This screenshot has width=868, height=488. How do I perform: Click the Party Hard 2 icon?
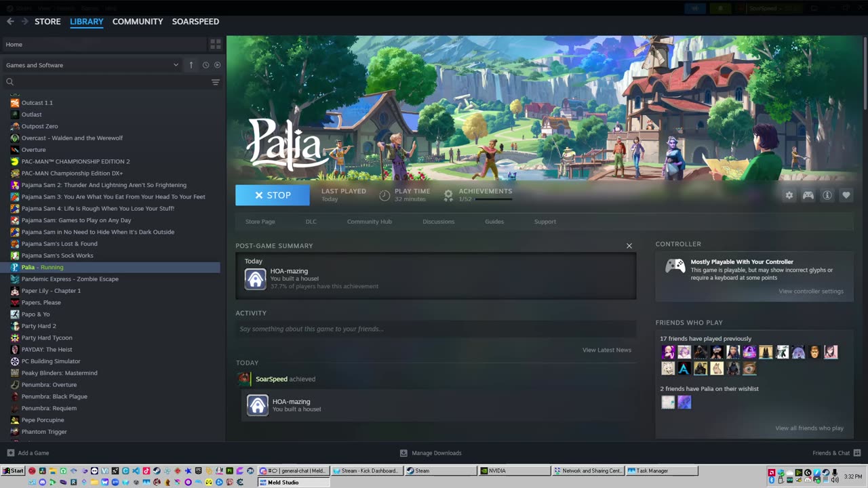tap(15, 326)
